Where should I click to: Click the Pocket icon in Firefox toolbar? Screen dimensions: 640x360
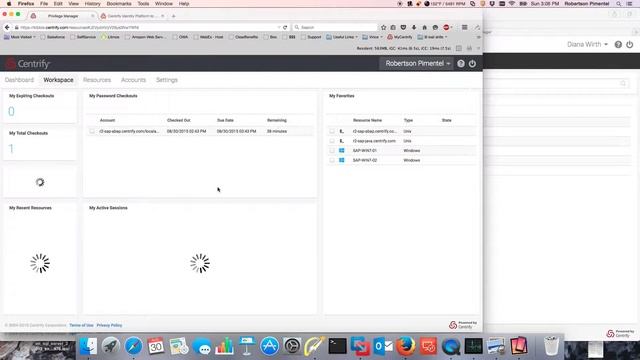coord(403,27)
